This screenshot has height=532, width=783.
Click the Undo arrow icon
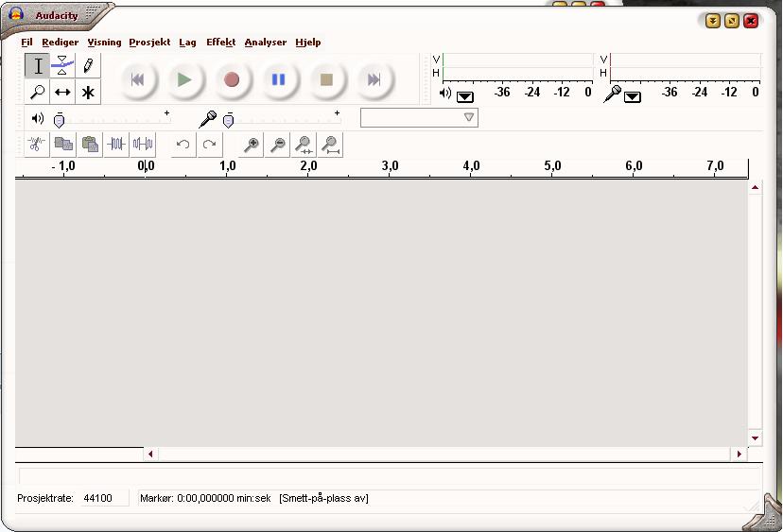(183, 145)
